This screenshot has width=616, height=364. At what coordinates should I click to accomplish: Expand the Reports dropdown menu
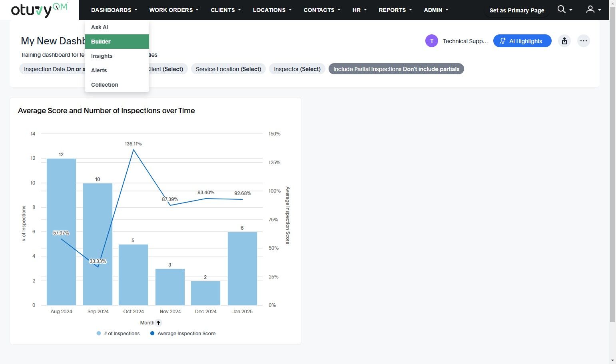(395, 10)
